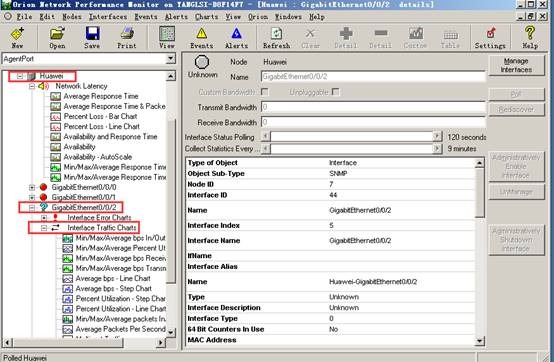Click Administratively Shutdown Interface button
554x362 pixels.
[516, 239]
